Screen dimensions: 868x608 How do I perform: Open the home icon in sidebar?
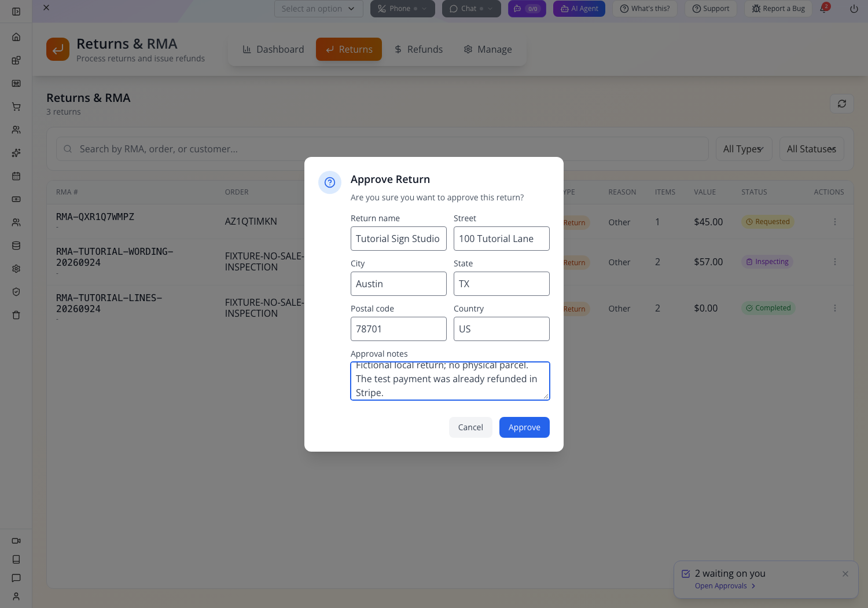pyautogui.click(x=16, y=37)
